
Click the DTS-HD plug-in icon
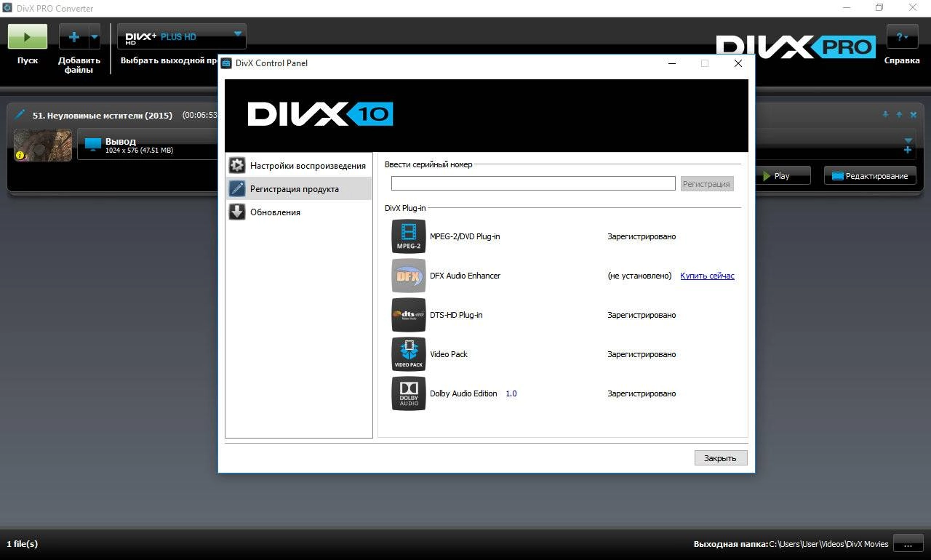[x=409, y=315]
